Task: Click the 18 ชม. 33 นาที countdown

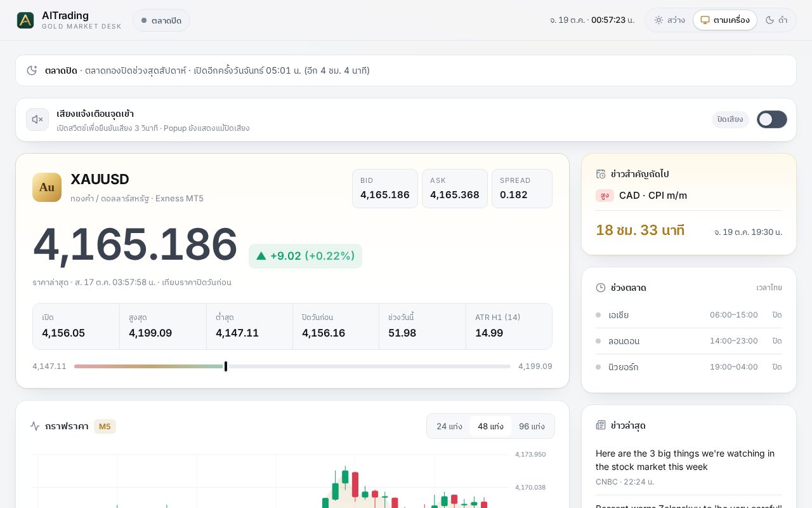Action: [x=640, y=231]
